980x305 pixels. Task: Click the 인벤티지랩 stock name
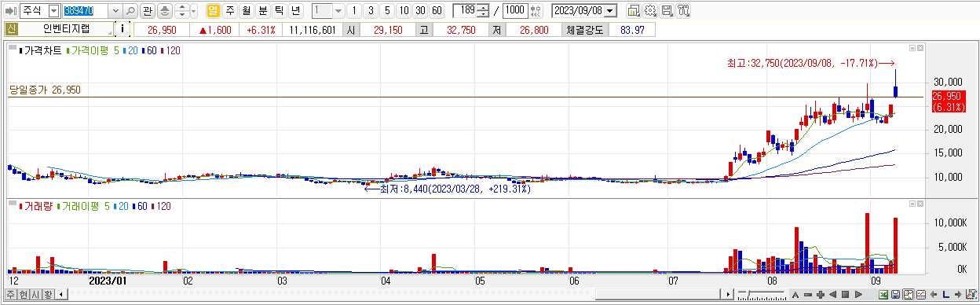coord(67,30)
